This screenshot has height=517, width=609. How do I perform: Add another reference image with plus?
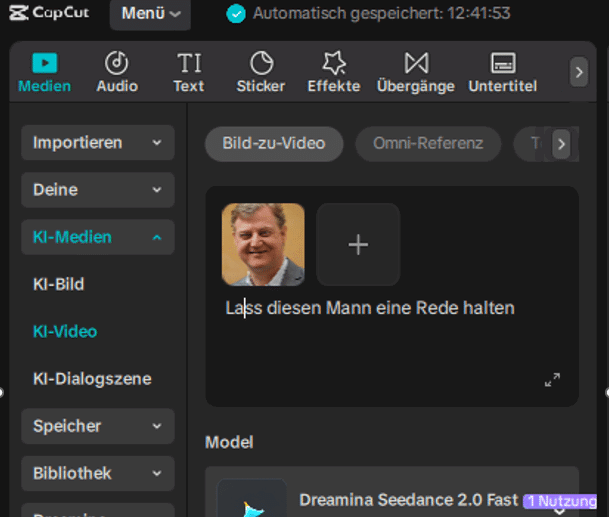tap(358, 245)
